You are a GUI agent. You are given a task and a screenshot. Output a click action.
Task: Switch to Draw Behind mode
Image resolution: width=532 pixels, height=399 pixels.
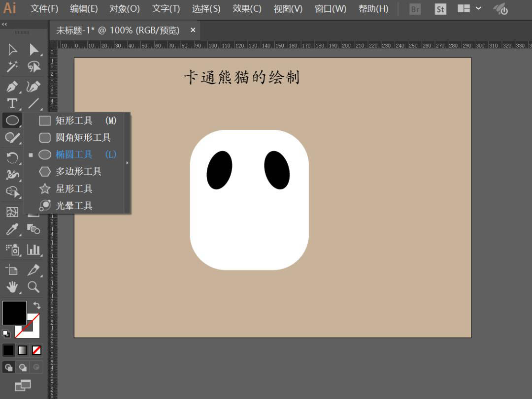pos(23,367)
